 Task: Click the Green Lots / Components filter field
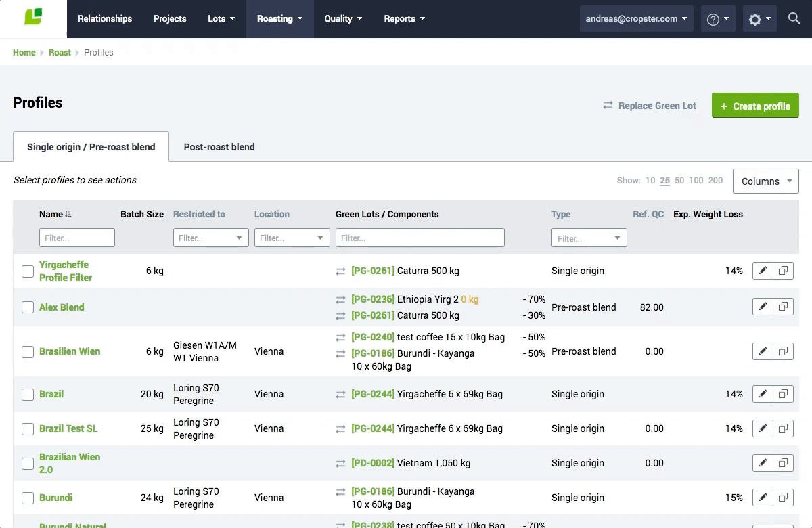(x=420, y=238)
